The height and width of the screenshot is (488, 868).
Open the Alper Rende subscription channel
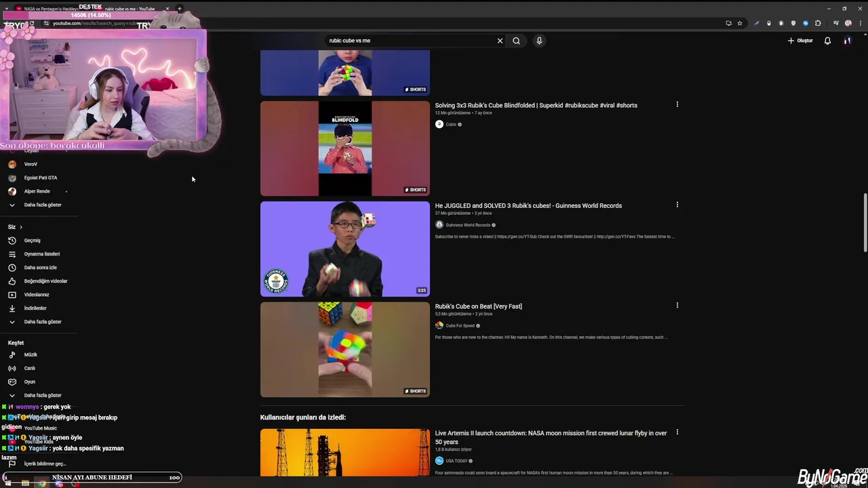pos(39,191)
